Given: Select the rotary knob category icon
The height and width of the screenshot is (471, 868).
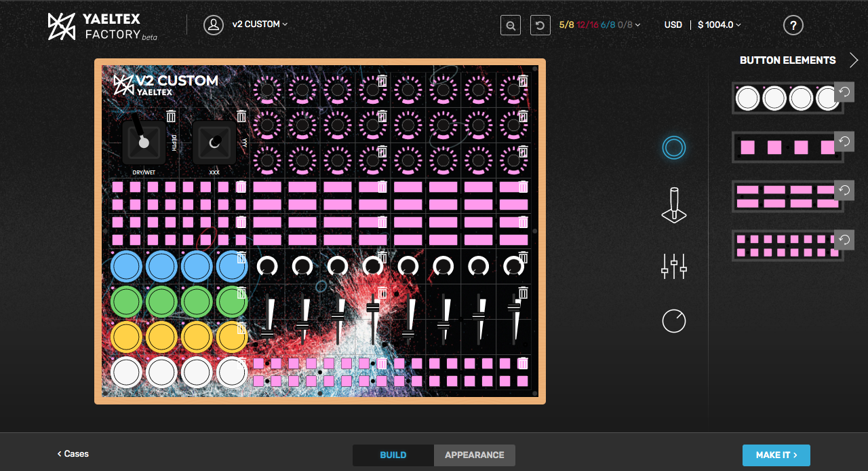Looking at the screenshot, I should [x=674, y=321].
